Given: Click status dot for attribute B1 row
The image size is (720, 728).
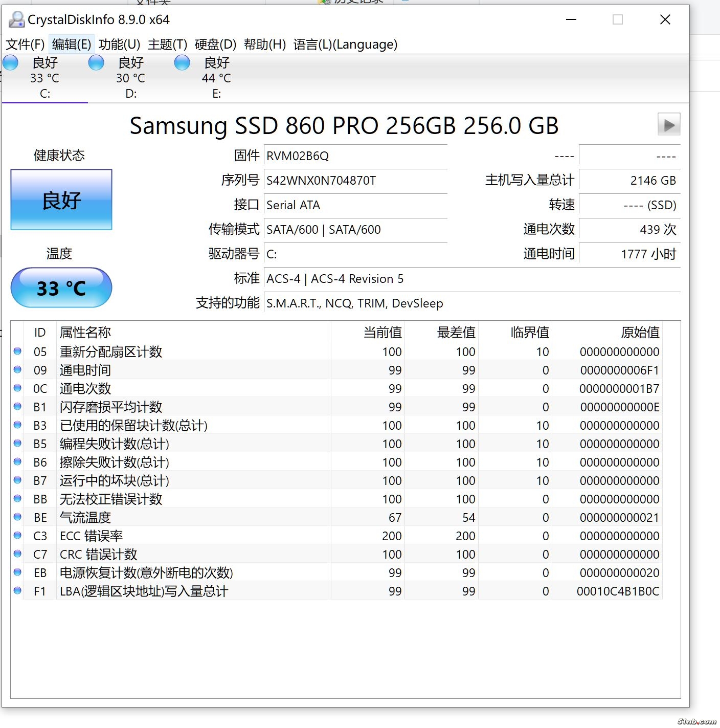Looking at the screenshot, I should pos(17,406).
